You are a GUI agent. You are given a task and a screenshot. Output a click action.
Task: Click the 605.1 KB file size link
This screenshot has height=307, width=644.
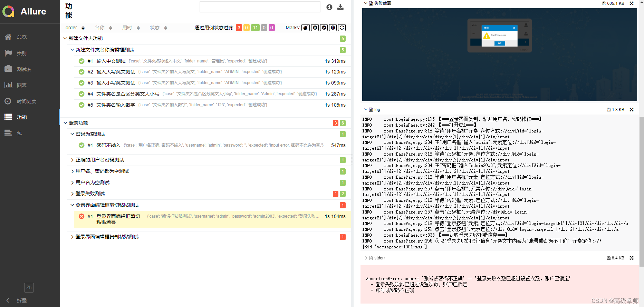click(613, 3)
